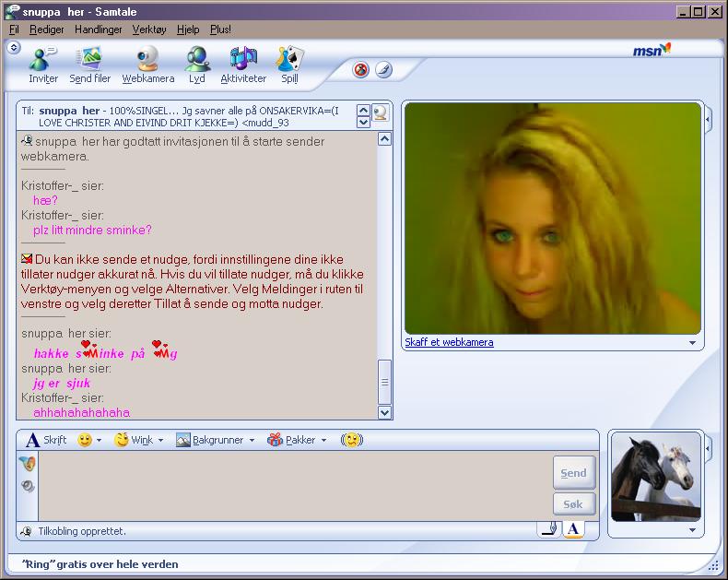Follow the Skaff et webkamera link

[x=449, y=342]
